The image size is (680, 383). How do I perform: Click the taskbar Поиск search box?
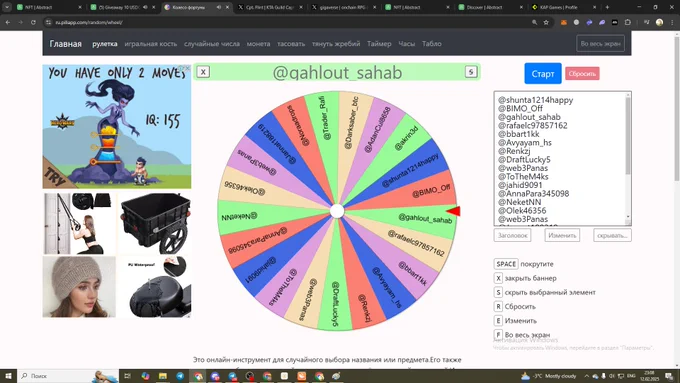[x=69, y=376]
